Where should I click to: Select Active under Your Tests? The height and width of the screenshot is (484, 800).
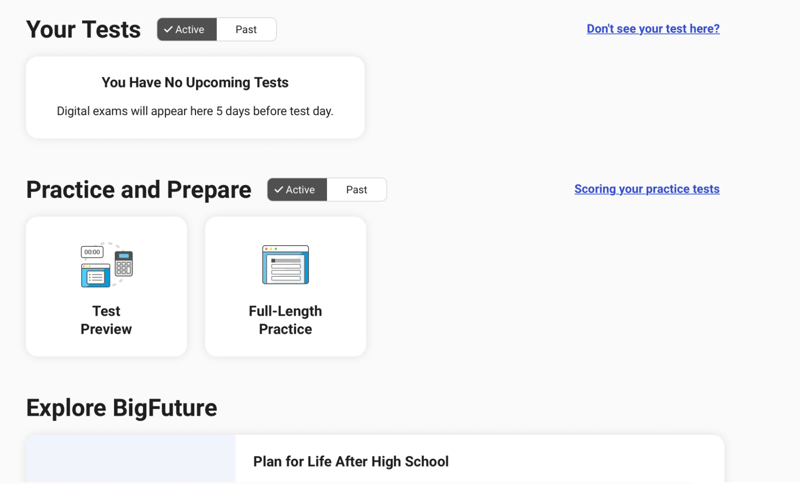(x=187, y=30)
